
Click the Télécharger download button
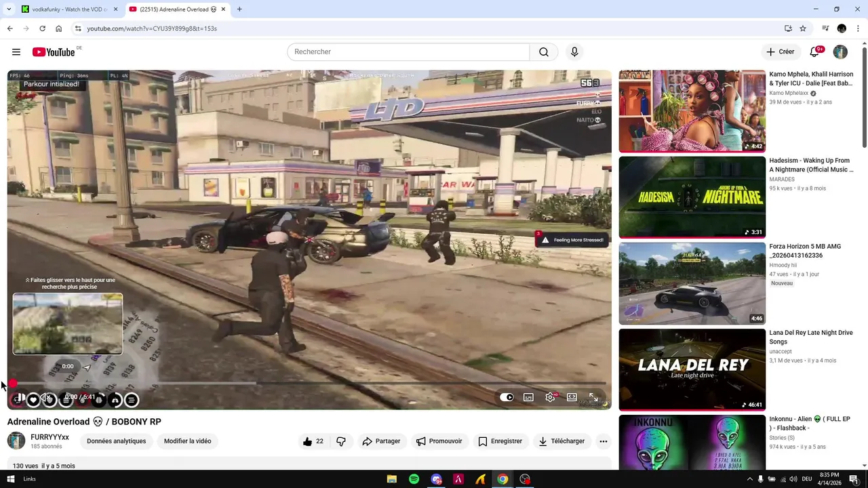[561, 441]
